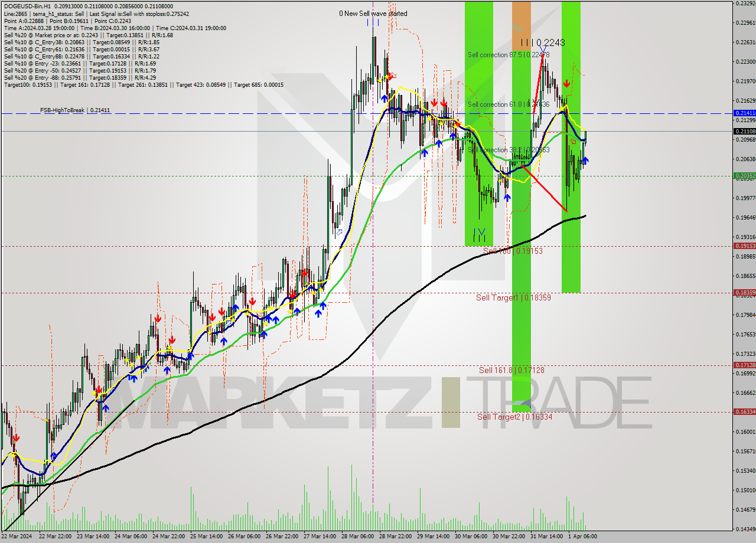Click the green 0.20352 price tag on axis

pos(744,175)
